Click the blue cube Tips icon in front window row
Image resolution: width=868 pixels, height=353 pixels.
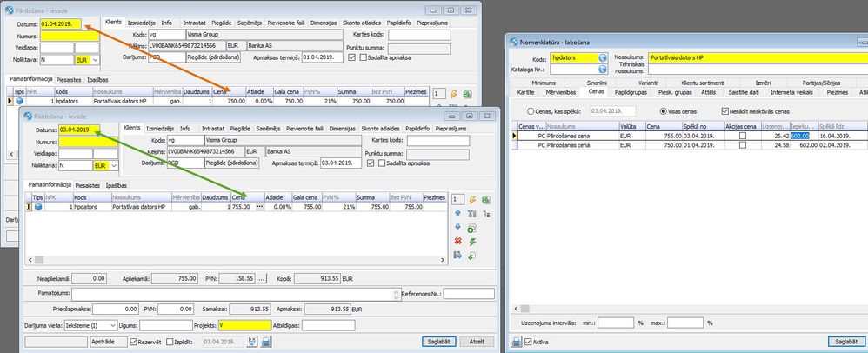click(x=39, y=206)
